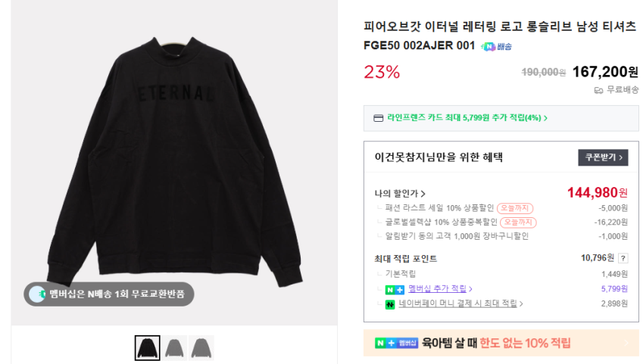Screen dimensions: 643x364
Task: Click the N+ 멤버십 badge in the banner
Action: click(x=397, y=344)
